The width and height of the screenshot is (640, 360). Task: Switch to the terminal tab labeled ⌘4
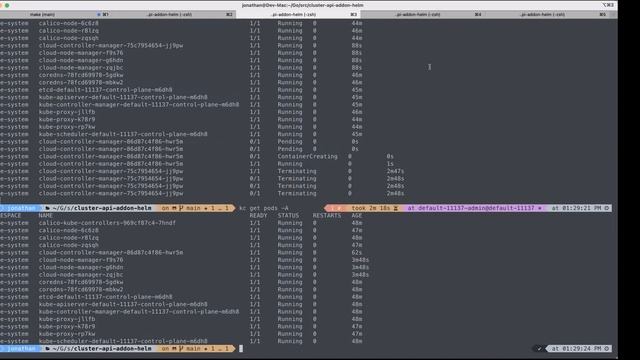tap(422, 14)
